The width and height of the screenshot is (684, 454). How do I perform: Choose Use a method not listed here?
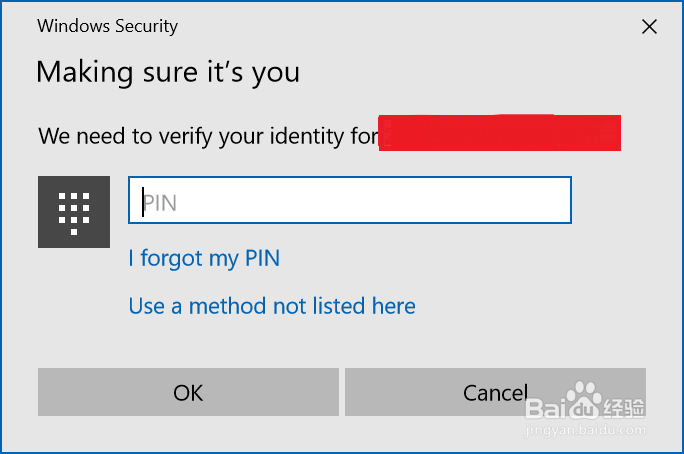click(x=272, y=306)
